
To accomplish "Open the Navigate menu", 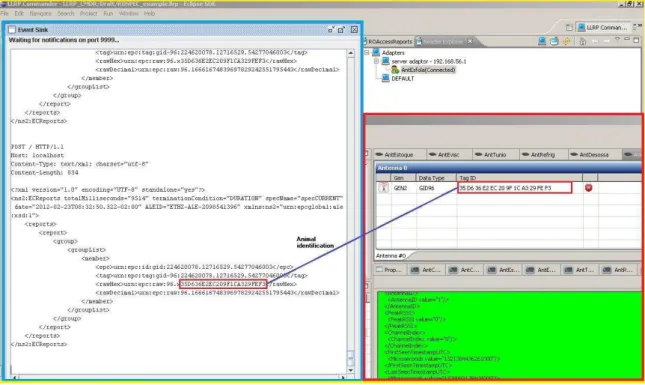I will [40, 14].
